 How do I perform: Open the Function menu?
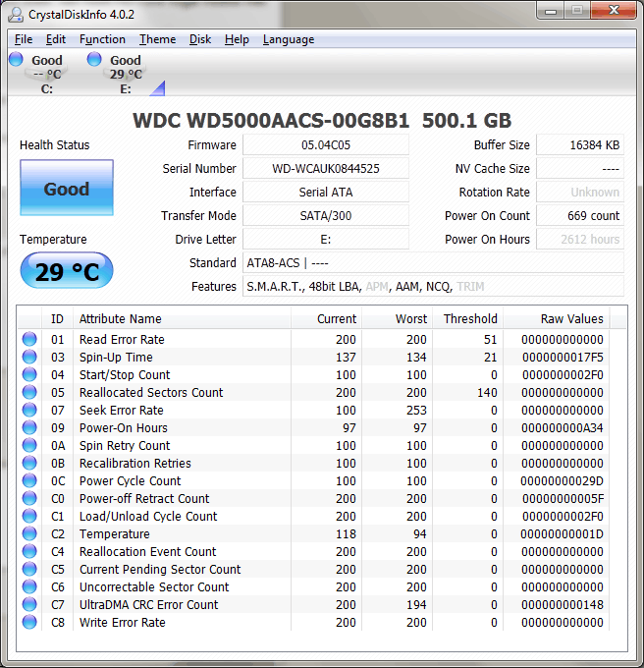[102, 39]
